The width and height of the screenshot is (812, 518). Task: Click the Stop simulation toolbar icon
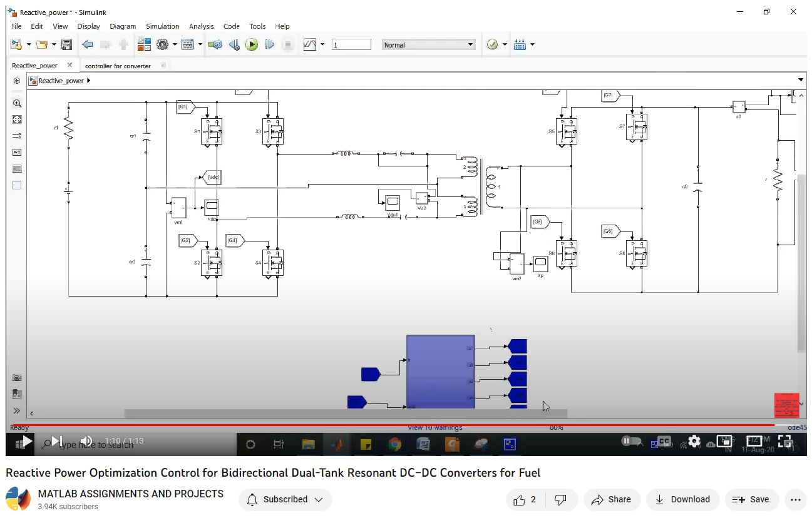(x=288, y=44)
